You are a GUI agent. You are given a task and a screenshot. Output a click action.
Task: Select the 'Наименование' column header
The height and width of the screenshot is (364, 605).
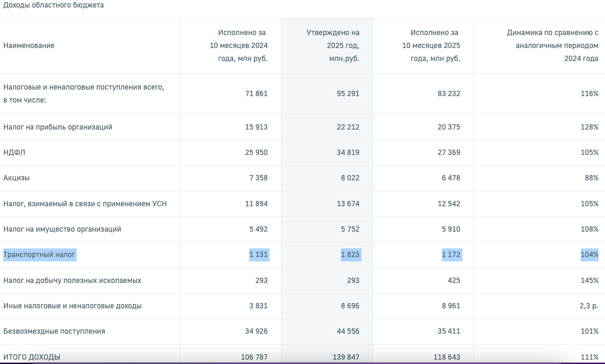coord(29,46)
